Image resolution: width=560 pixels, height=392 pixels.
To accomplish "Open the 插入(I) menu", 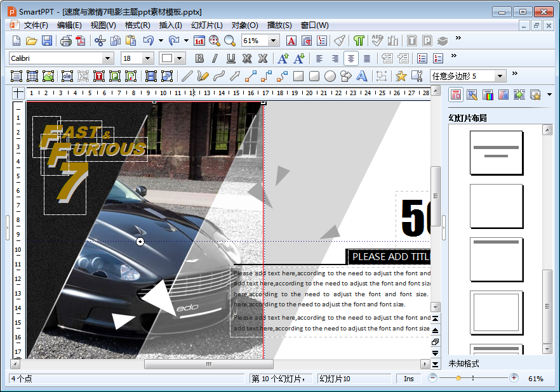I will pos(170,25).
